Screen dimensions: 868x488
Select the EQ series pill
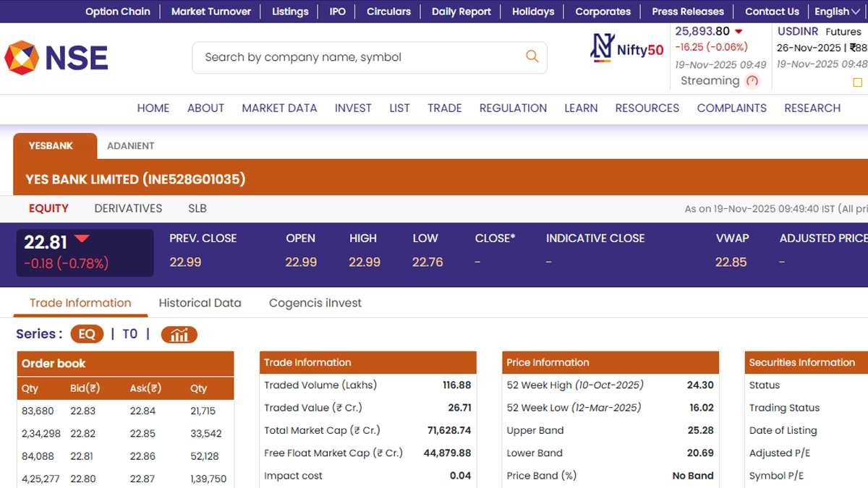(87, 334)
